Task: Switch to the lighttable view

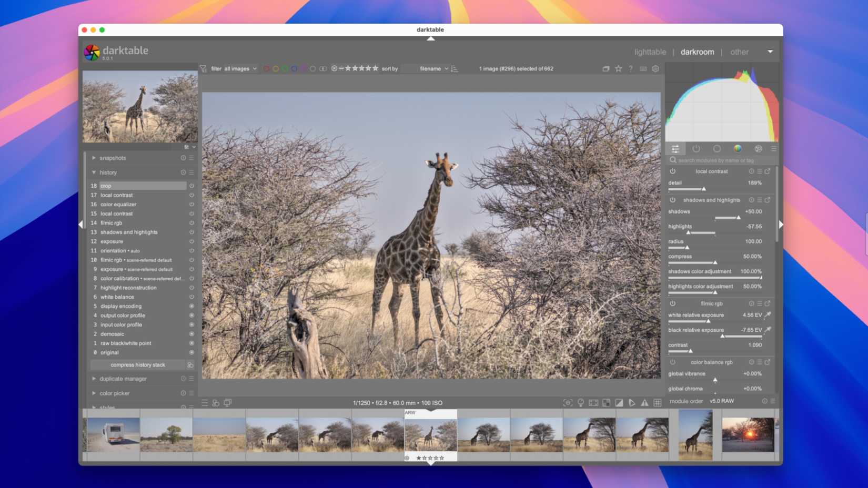Action: (650, 52)
